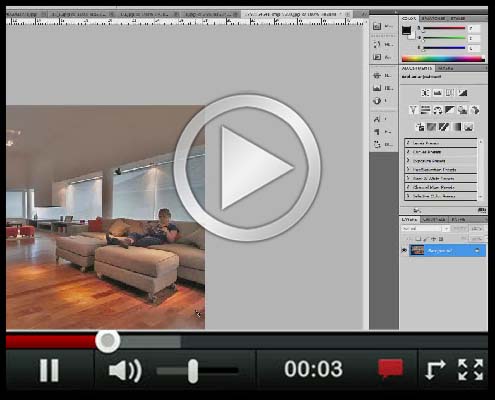Switch to the Masks tab
This screenshot has height=400, width=495.
[446, 68]
